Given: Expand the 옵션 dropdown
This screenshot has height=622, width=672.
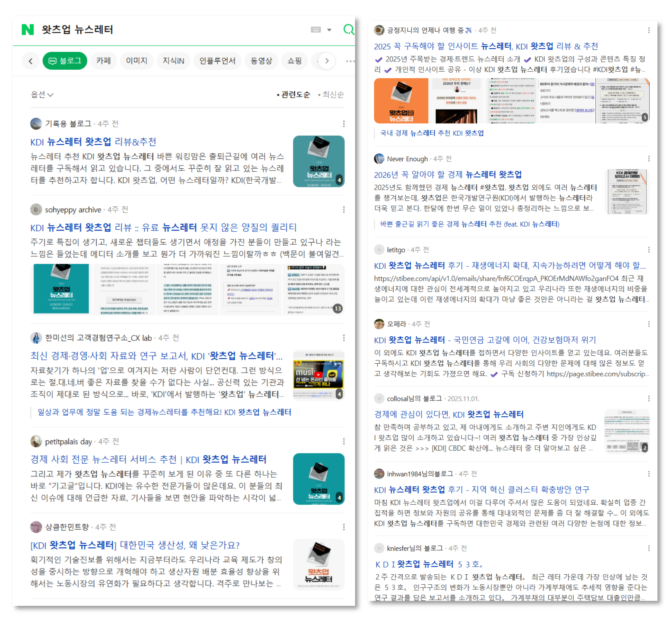Looking at the screenshot, I should [x=42, y=95].
